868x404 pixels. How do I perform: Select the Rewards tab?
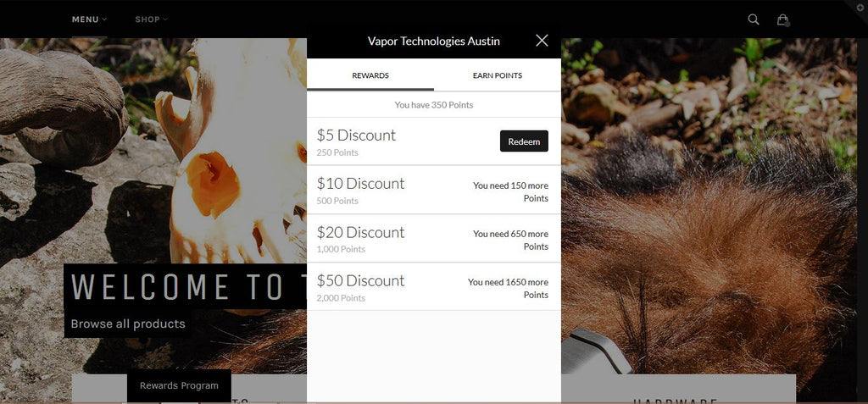point(370,75)
